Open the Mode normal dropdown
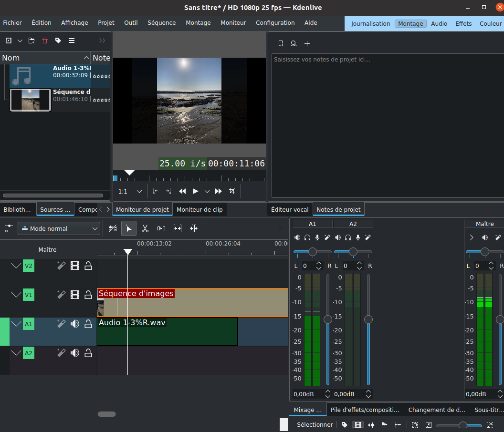The height and width of the screenshot is (432, 504). point(59,229)
